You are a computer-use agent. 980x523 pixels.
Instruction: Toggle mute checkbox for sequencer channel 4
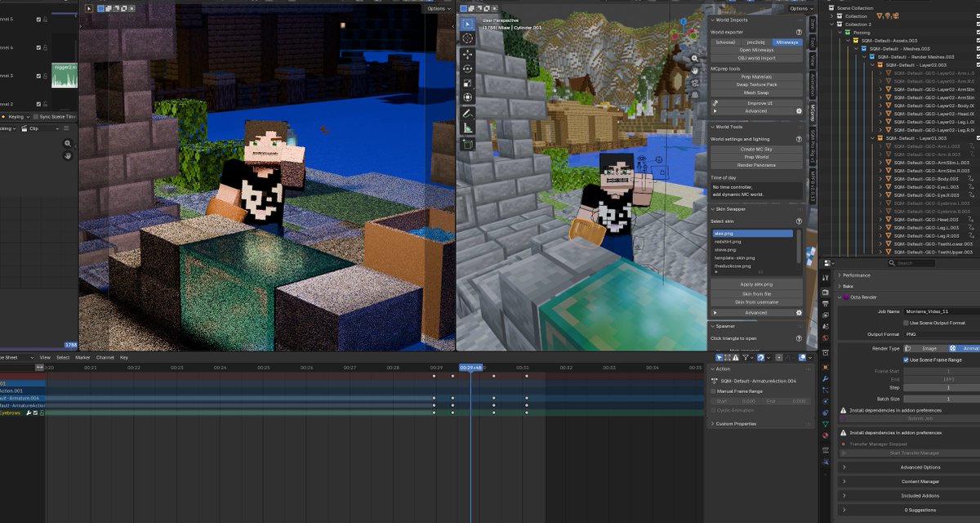click(x=37, y=47)
